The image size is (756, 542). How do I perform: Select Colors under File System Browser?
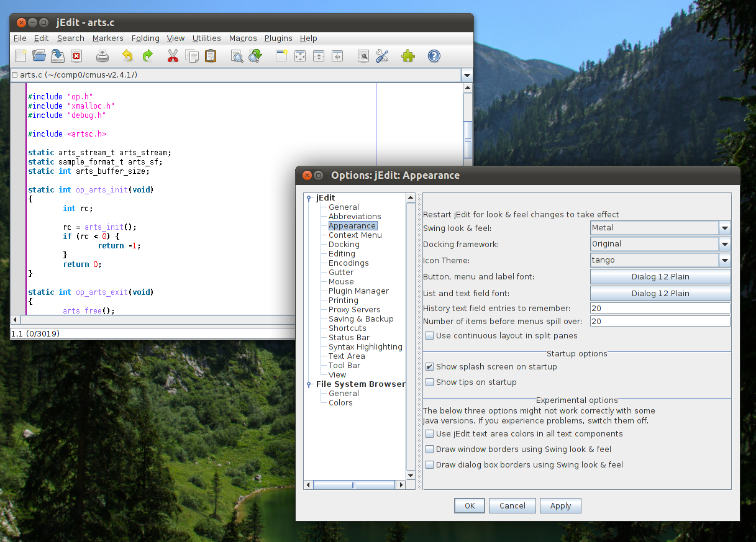pos(340,403)
